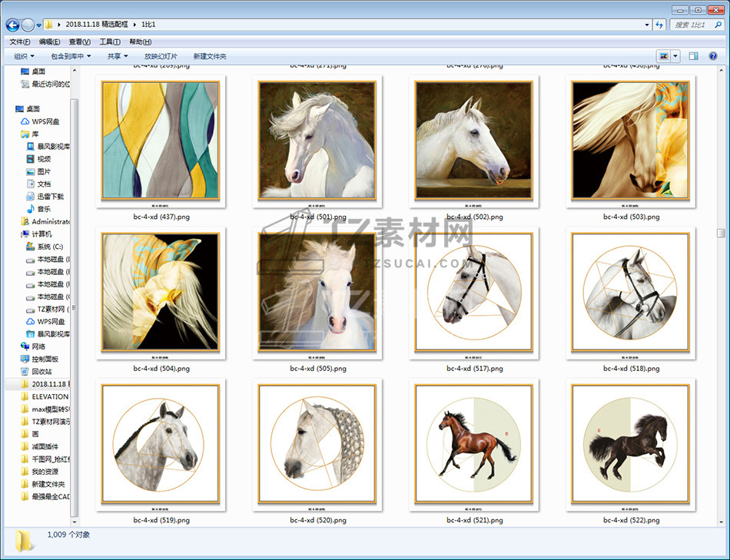Screen dimensions: 730x560
Task: Toggle the preview pane button
Action: pyautogui.click(x=694, y=56)
